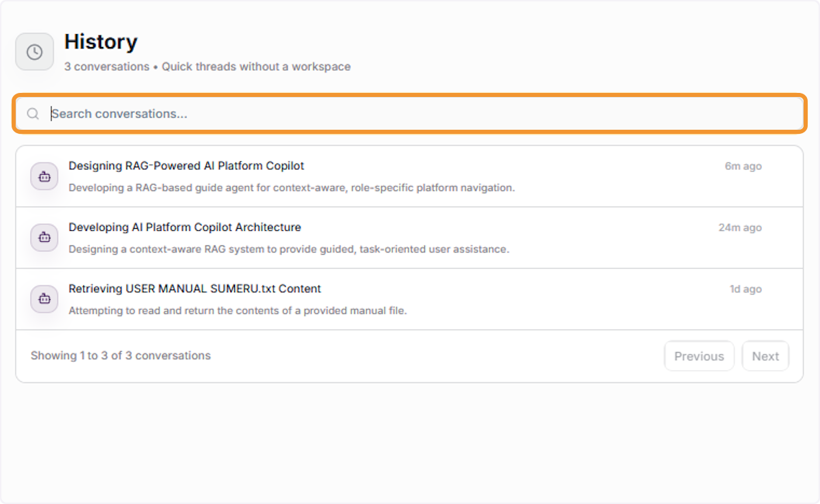The image size is (820, 504).
Task: Click the 24m ago timestamp
Action: pos(740,228)
